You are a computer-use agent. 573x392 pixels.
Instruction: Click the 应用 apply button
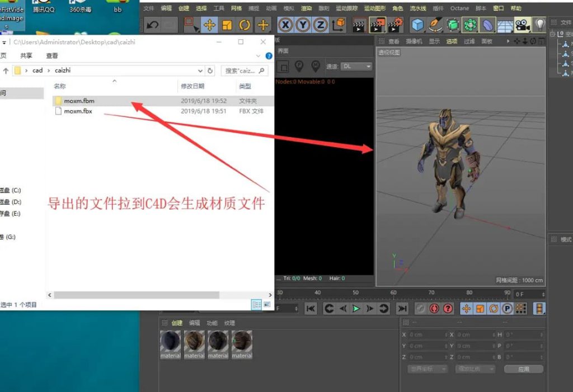click(x=524, y=369)
